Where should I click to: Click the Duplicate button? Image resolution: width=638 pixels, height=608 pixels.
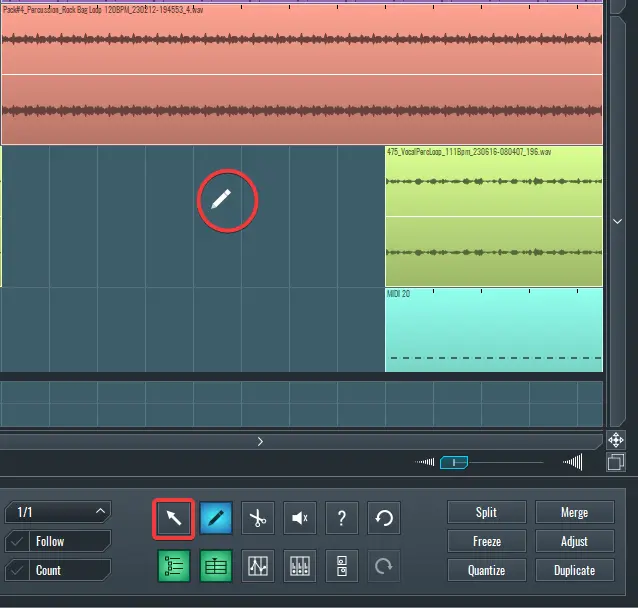click(575, 570)
